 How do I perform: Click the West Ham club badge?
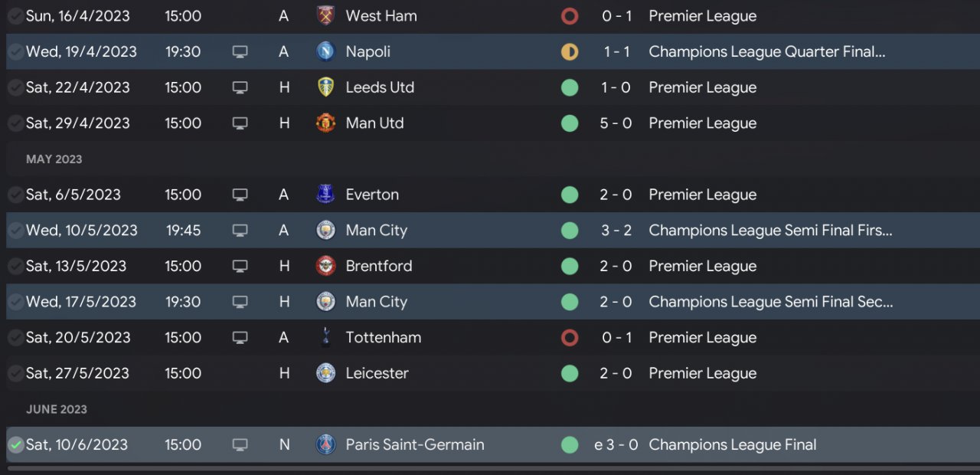point(325,15)
